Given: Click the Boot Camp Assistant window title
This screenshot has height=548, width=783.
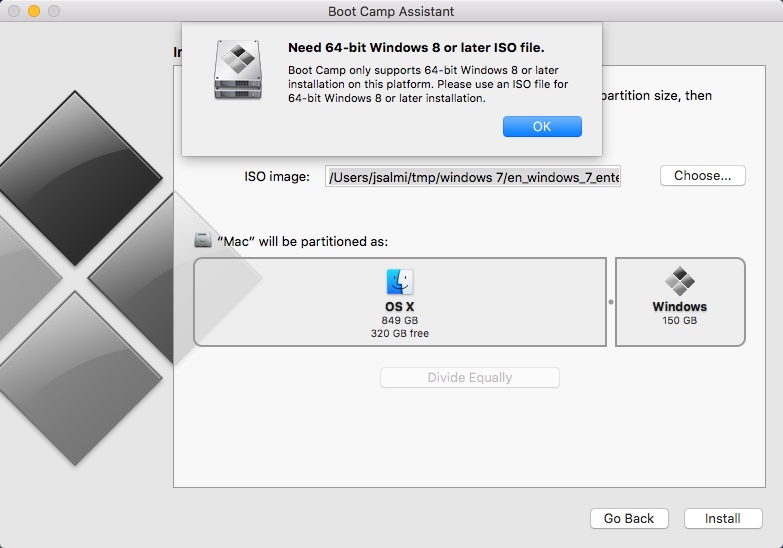Looking at the screenshot, I should pos(391,11).
